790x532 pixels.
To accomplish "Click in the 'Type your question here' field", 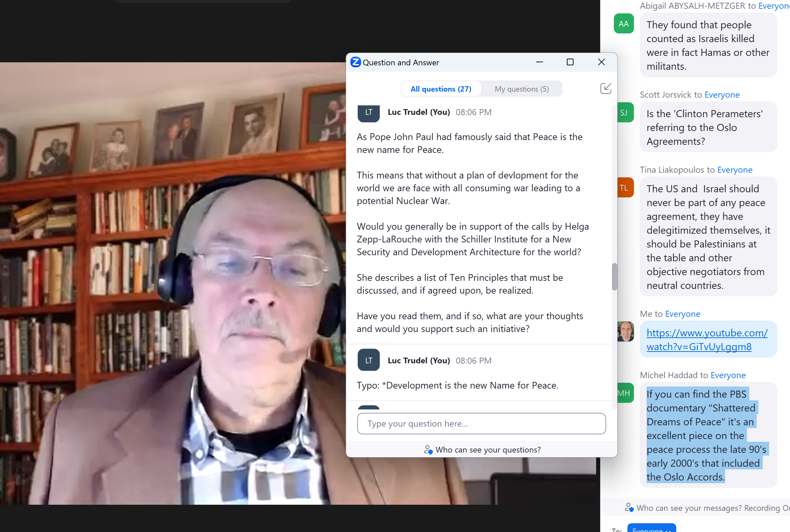I will (x=481, y=424).
